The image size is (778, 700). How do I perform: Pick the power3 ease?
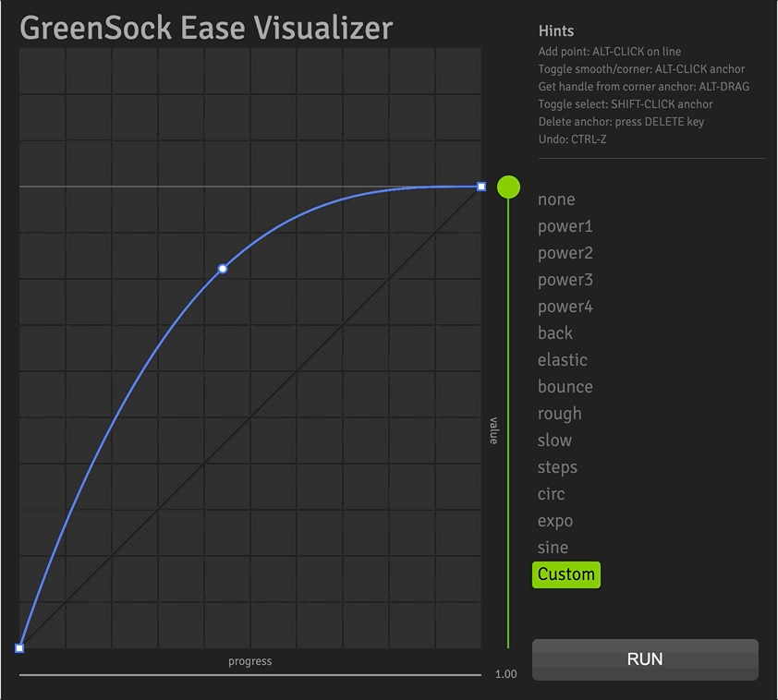click(x=565, y=280)
